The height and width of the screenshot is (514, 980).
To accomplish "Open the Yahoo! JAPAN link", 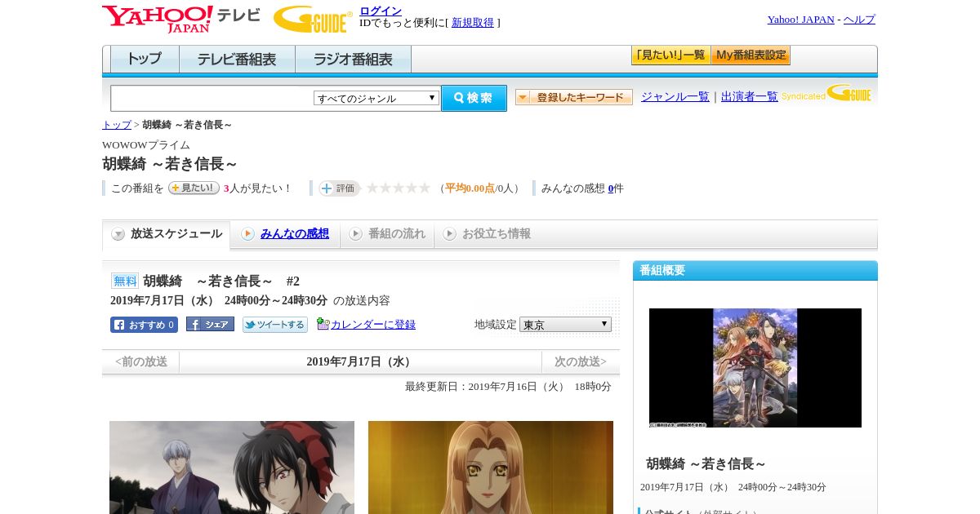I will pos(801,20).
